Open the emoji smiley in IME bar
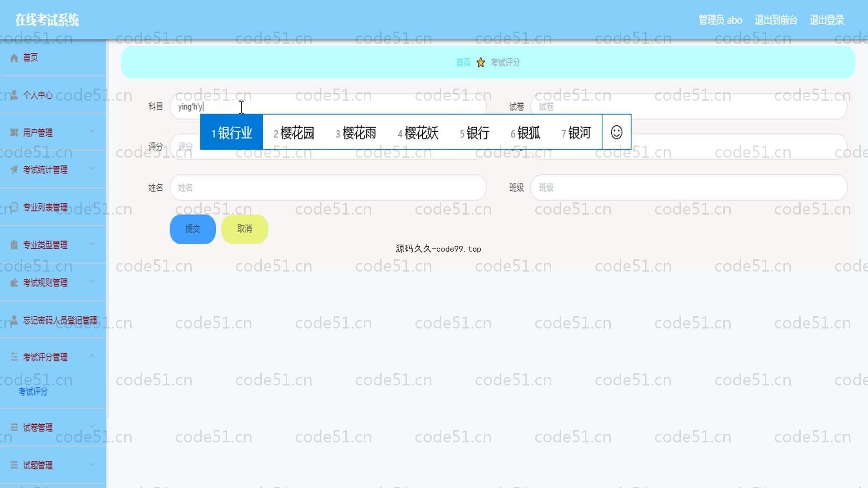The width and height of the screenshot is (868, 488). 616,132
